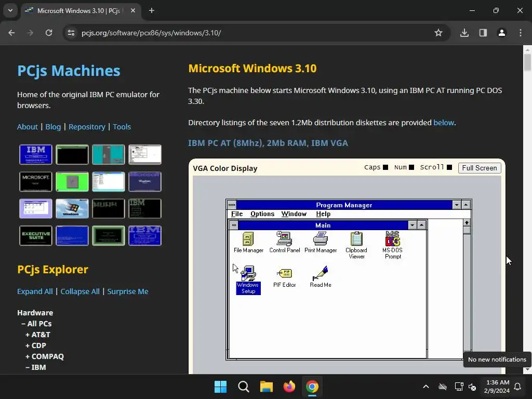Viewport: 532px width, 399px height.
Task: Click the PCjs Machines heading link
Action: click(x=69, y=71)
